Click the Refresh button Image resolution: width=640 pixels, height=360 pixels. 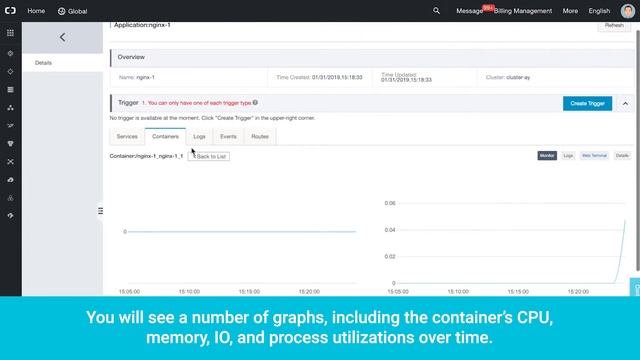[614, 26]
